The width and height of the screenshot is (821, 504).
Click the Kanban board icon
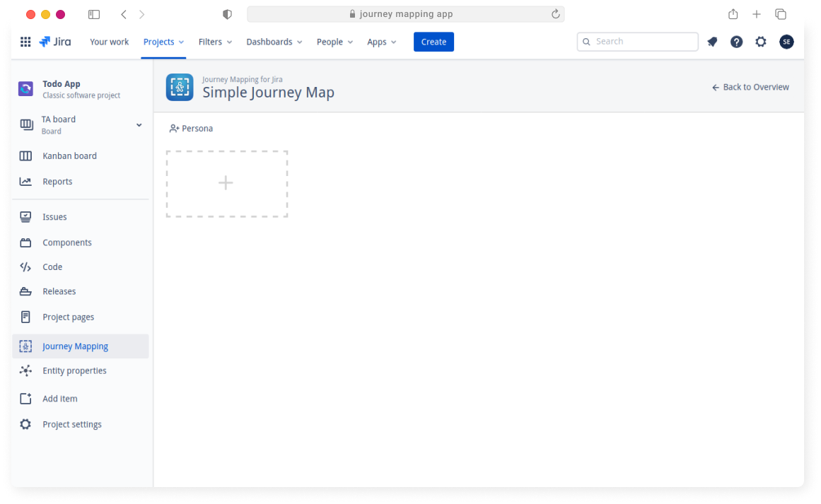25,156
